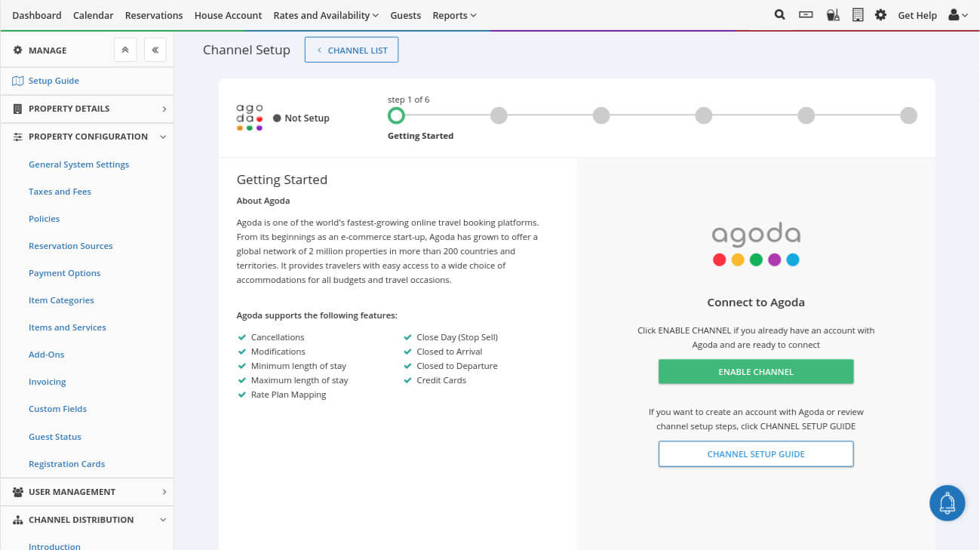Open General System Settings

tap(78, 164)
